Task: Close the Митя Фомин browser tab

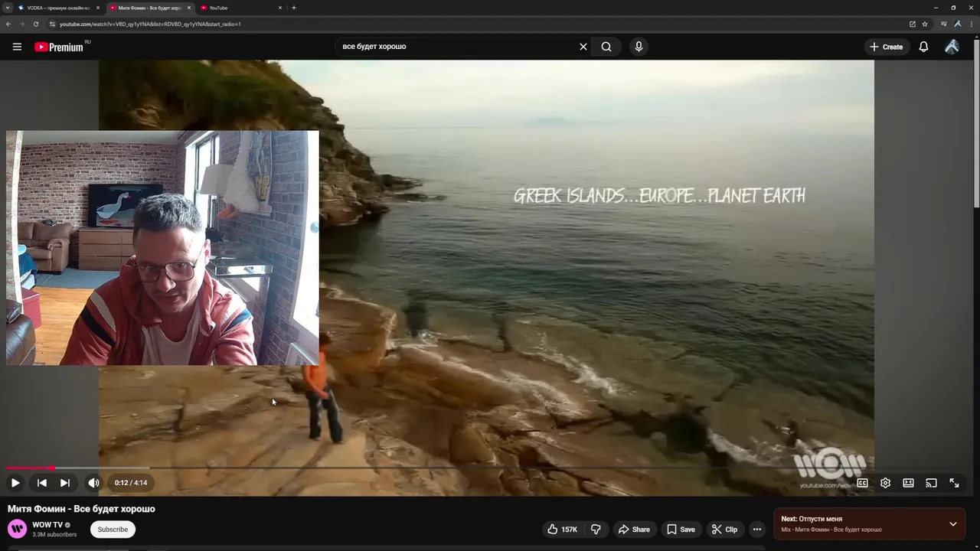Action: [x=188, y=8]
